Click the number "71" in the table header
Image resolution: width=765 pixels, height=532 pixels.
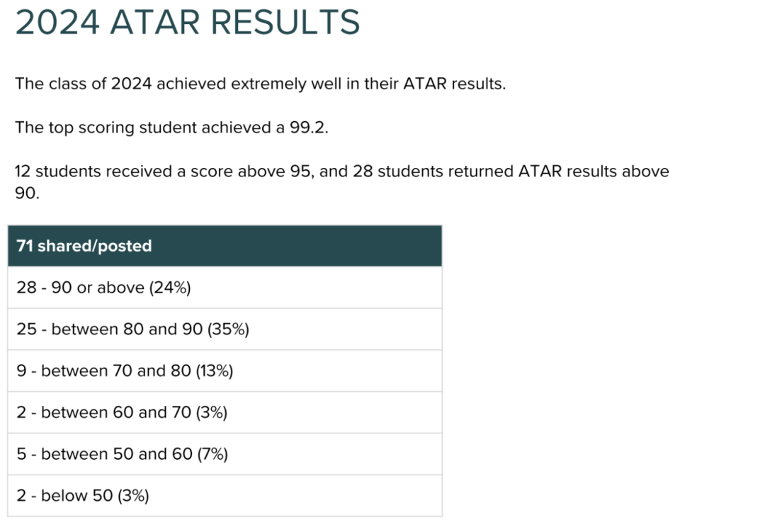(x=25, y=246)
